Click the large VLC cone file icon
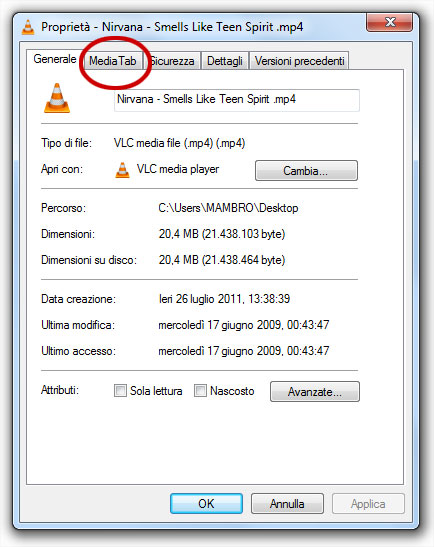 click(x=57, y=98)
